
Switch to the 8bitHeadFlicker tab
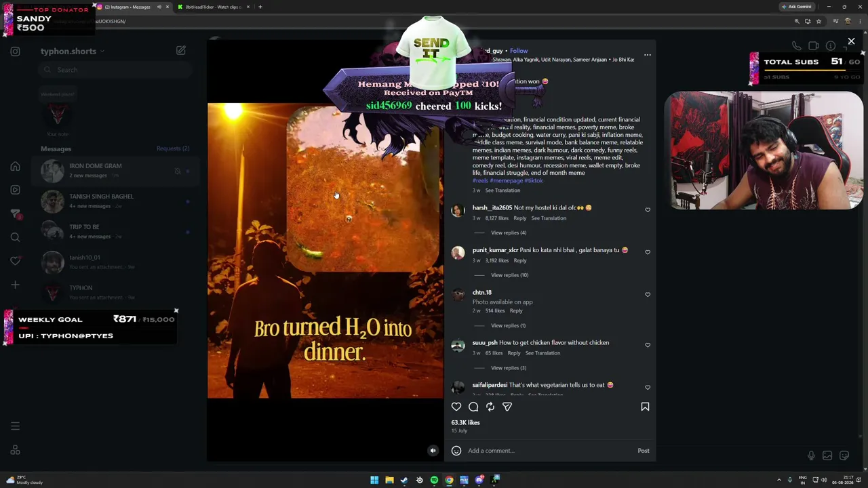[214, 7]
